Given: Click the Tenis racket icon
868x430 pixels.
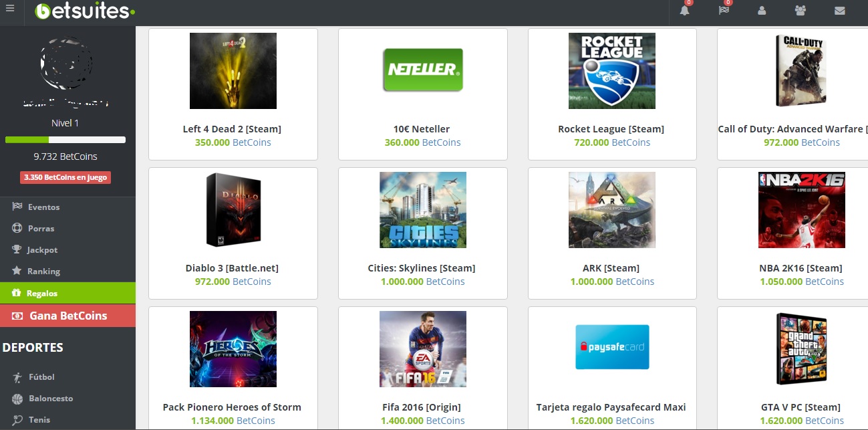Looking at the screenshot, I should point(17,420).
